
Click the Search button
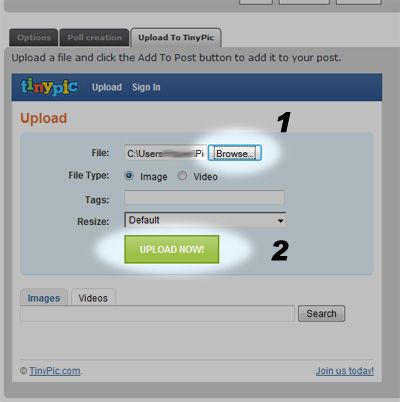coord(321,313)
